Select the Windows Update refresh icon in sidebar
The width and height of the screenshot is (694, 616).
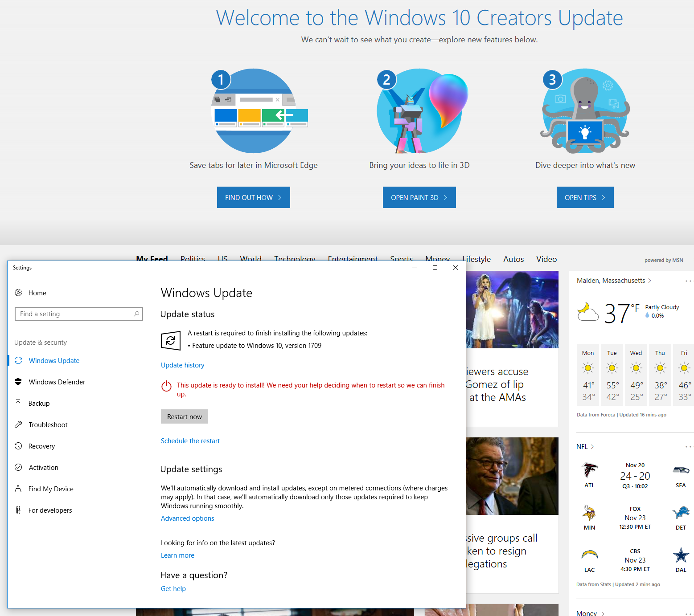[x=18, y=360]
